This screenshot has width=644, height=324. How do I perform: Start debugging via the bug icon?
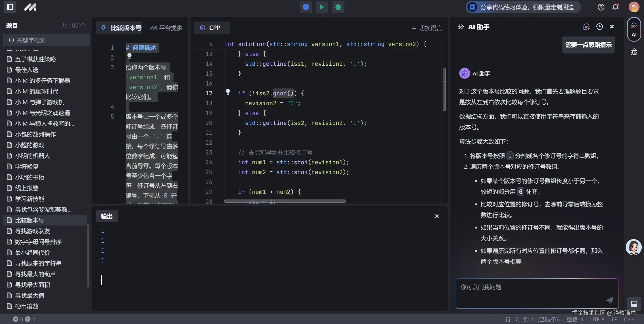click(338, 7)
